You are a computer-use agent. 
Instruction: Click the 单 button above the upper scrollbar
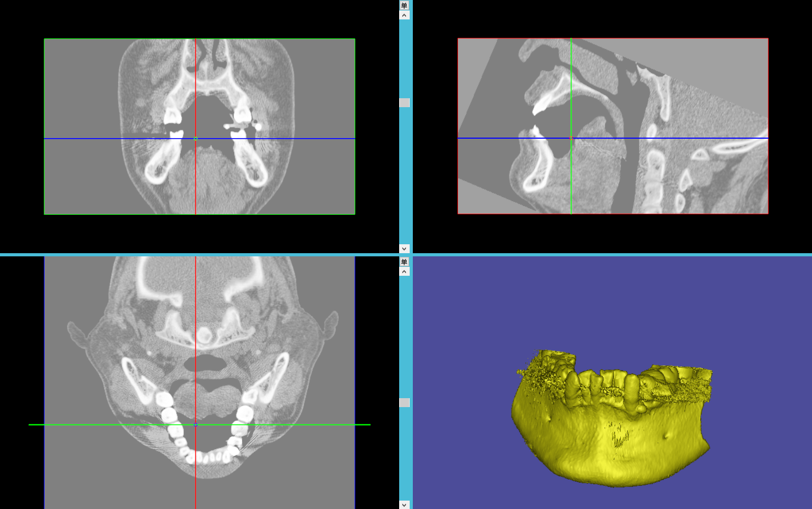pyautogui.click(x=404, y=5)
